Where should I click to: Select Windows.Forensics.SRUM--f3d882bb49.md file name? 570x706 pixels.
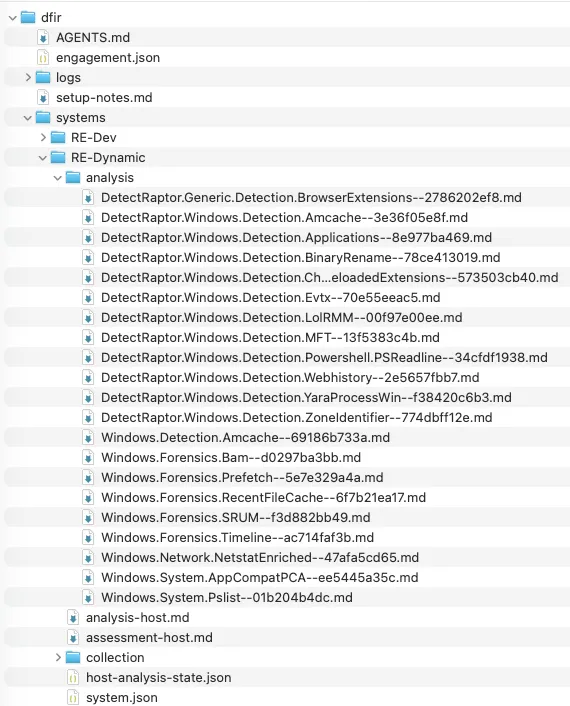pyautogui.click(x=235, y=517)
